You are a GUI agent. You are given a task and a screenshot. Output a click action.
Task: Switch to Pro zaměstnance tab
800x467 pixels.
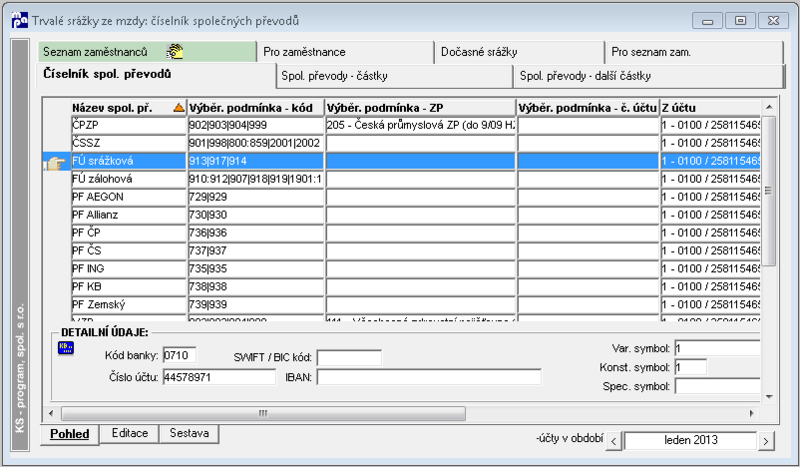(x=345, y=52)
